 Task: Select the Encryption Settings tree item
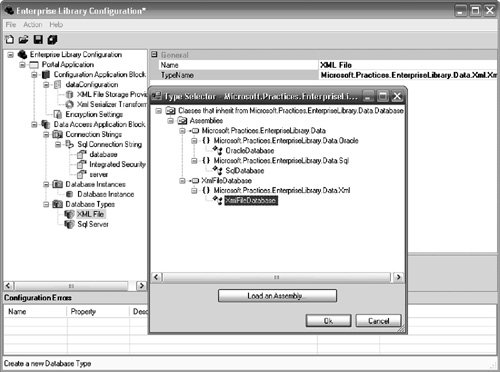click(94, 115)
